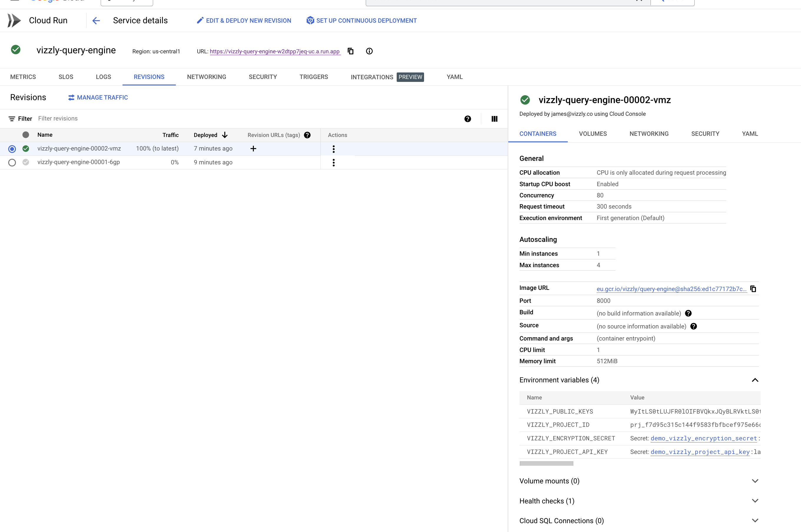The width and height of the screenshot is (801, 532).
Task: Click Manage Traffic button
Action: 98,98
